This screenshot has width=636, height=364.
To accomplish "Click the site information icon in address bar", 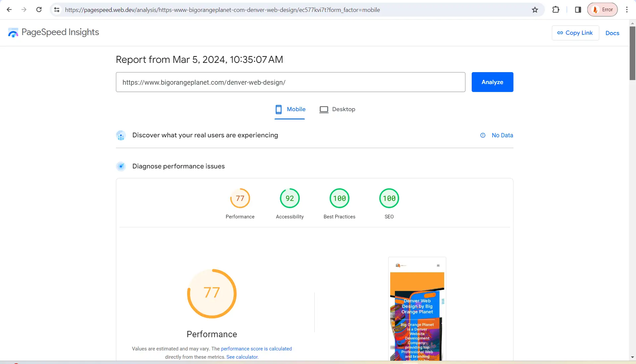I will 57,10.
